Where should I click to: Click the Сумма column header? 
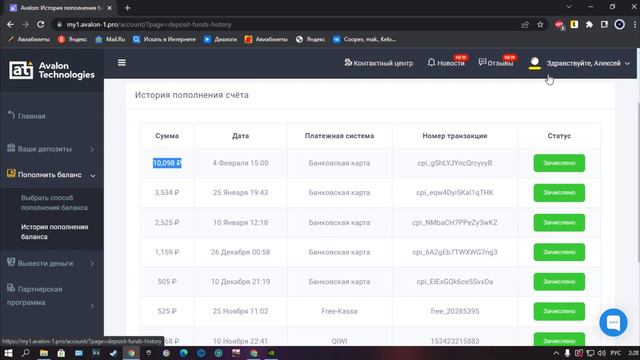[x=167, y=136]
